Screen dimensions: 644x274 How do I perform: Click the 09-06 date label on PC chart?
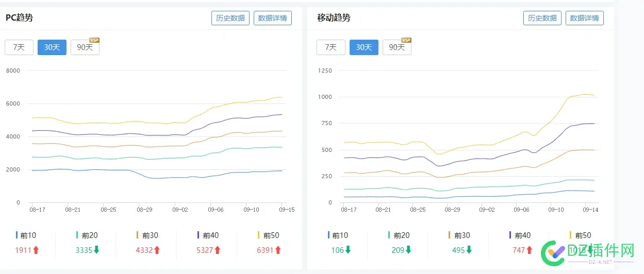(x=216, y=210)
